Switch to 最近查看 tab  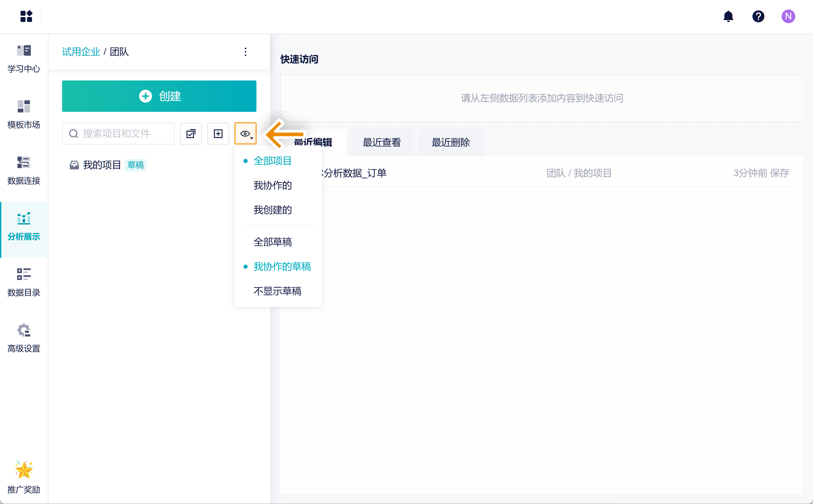(x=382, y=143)
